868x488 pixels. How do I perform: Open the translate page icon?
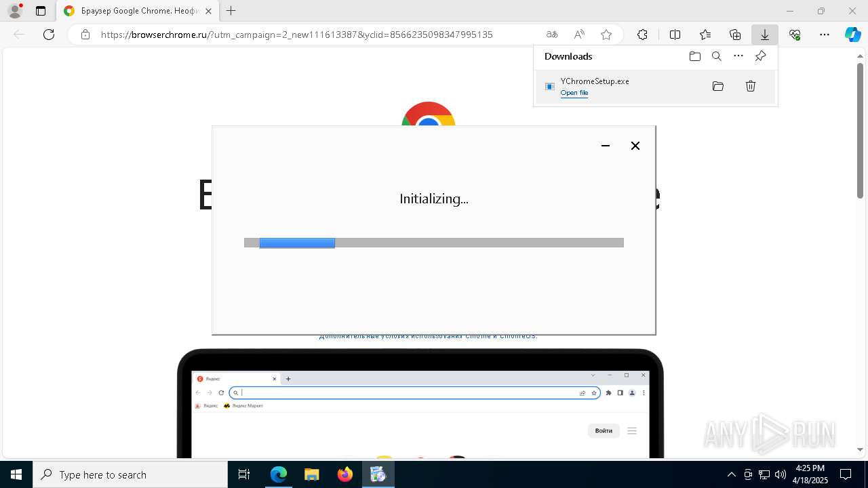pyautogui.click(x=552, y=35)
